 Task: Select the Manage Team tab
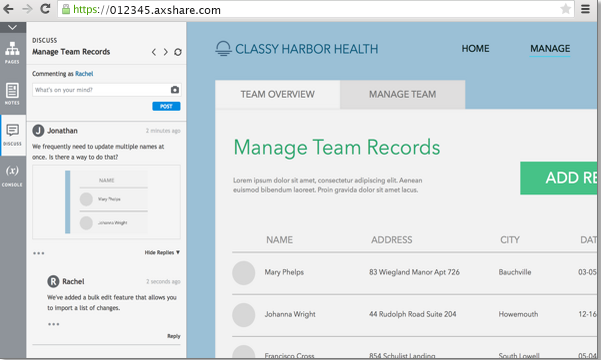click(402, 95)
